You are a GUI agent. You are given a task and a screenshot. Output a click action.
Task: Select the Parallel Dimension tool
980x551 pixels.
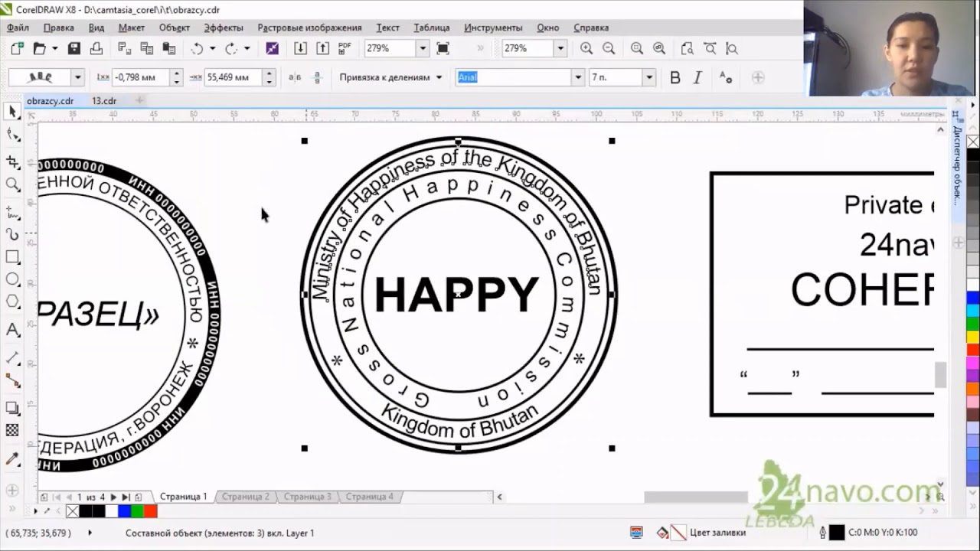point(12,357)
